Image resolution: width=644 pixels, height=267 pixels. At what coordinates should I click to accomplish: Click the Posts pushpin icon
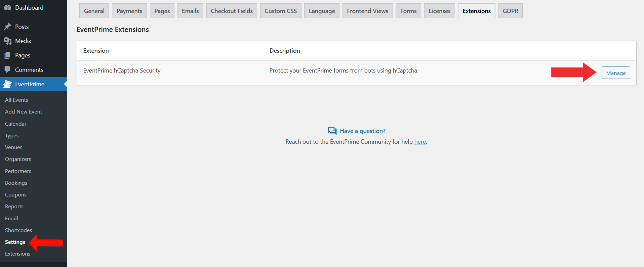[x=7, y=27]
